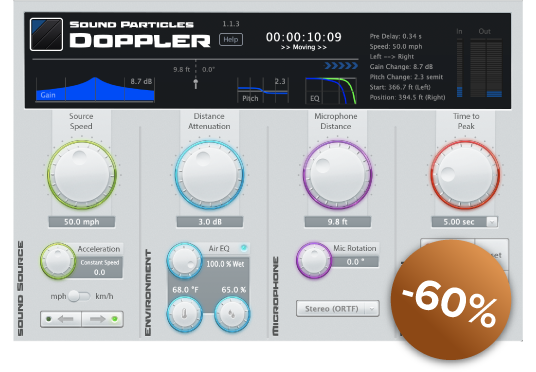Click the blue moving direction chevrons

click(341, 65)
